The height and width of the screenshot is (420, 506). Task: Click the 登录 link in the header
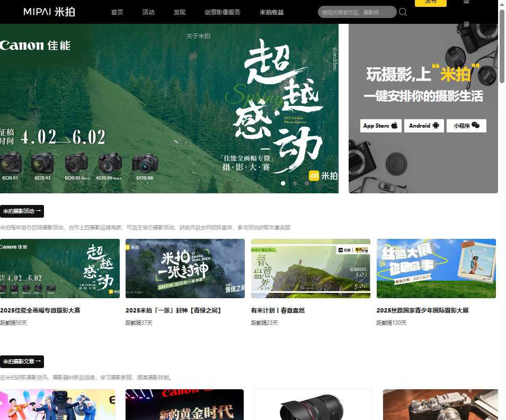click(466, 13)
